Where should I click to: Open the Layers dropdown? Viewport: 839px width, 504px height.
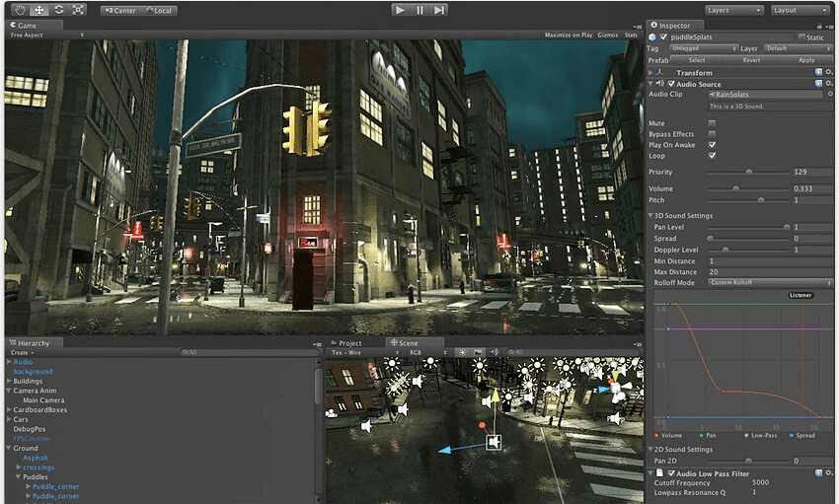coord(734,10)
